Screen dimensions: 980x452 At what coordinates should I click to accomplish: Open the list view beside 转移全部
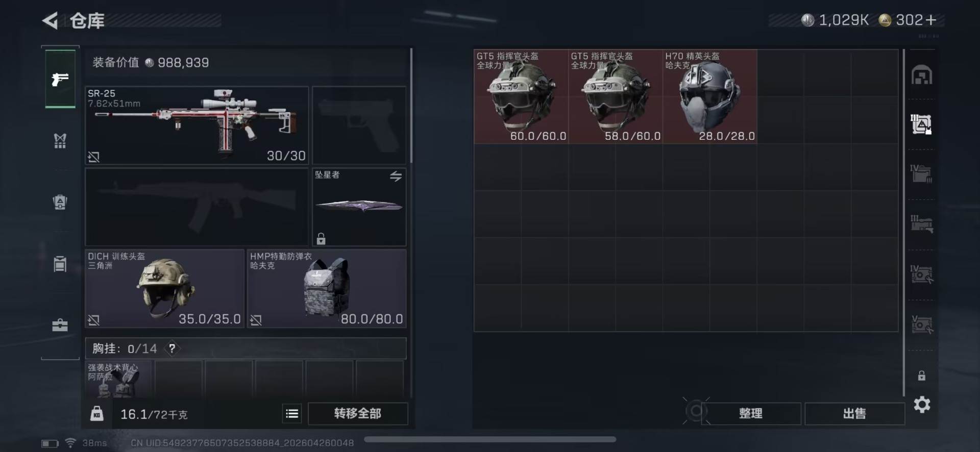pos(292,414)
